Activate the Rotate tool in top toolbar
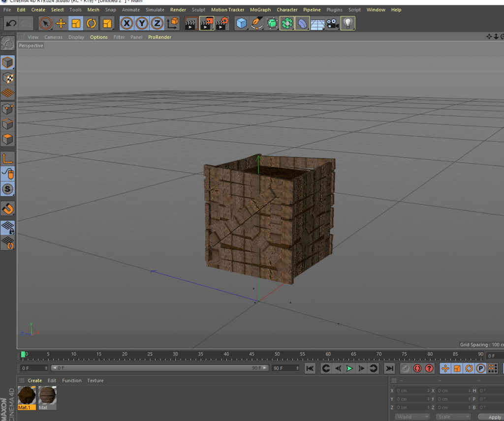 [92, 23]
